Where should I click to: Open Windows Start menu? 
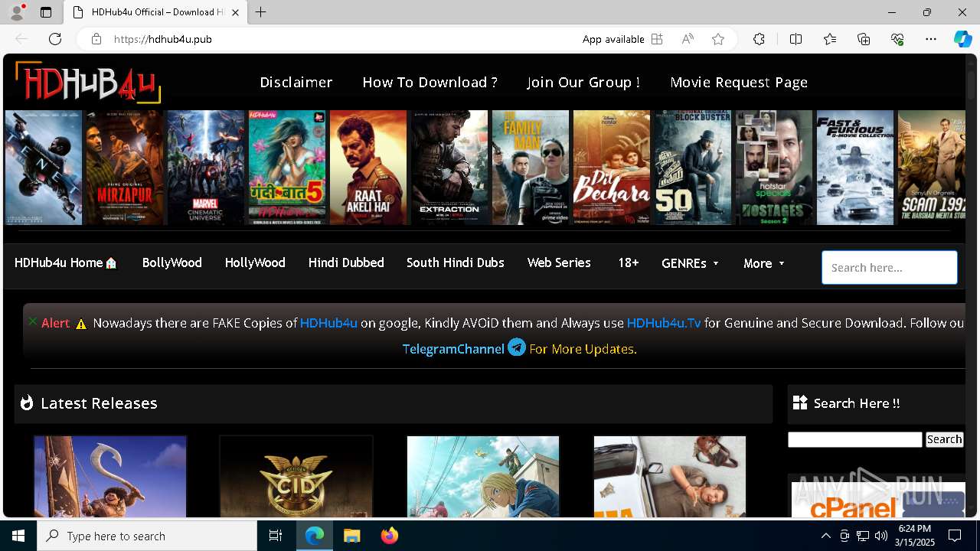tap(18, 536)
